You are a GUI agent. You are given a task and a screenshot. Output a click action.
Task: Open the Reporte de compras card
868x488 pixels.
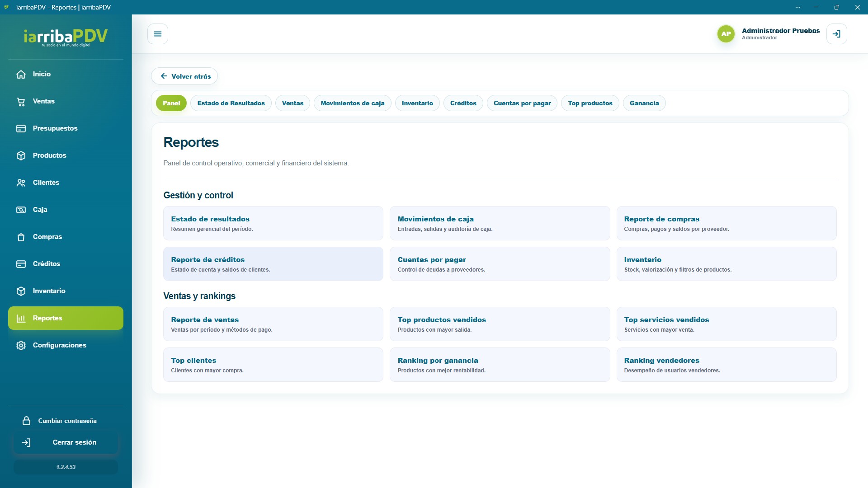(x=726, y=223)
